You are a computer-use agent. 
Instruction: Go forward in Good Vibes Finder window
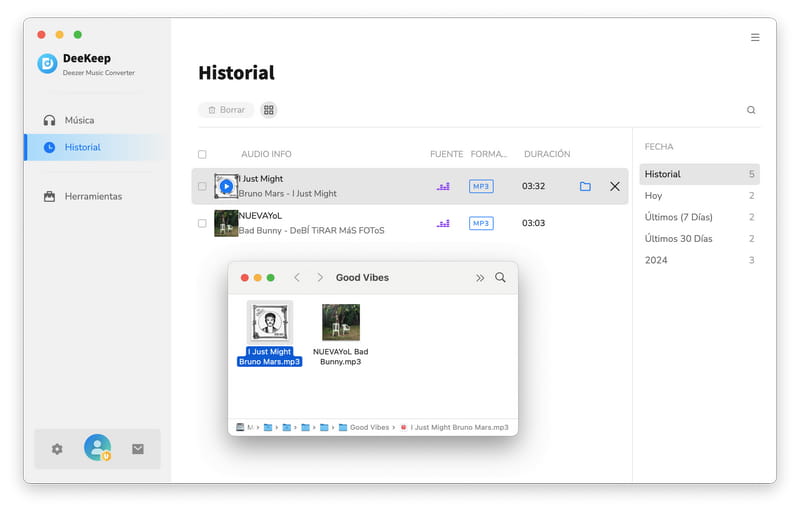tap(320, 277)
